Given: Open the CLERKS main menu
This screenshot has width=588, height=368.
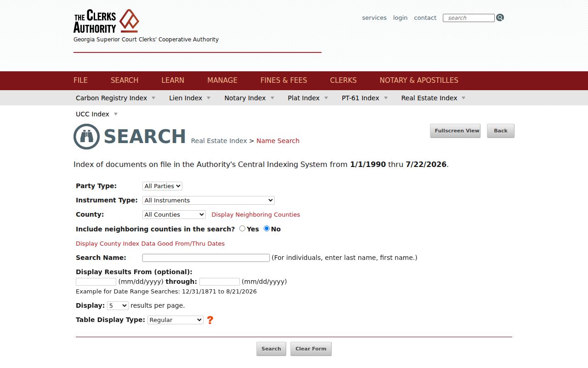Looking at the screenshot, I should pos(343,80).
